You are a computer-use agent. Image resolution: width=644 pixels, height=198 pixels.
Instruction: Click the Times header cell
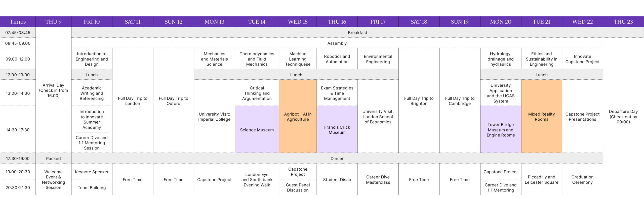(x=18, y=22)
